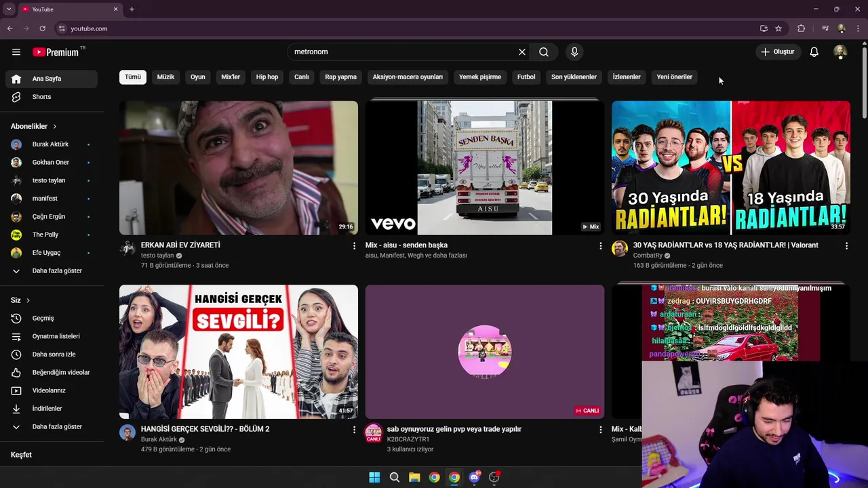
Task: Open Geçmiş watch history
Action: click(52, 318)
